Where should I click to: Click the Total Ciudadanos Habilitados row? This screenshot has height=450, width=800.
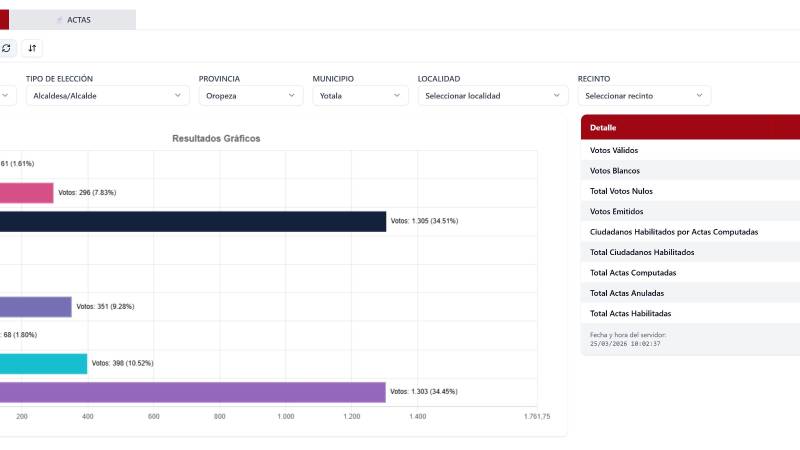tap(690, 252)
